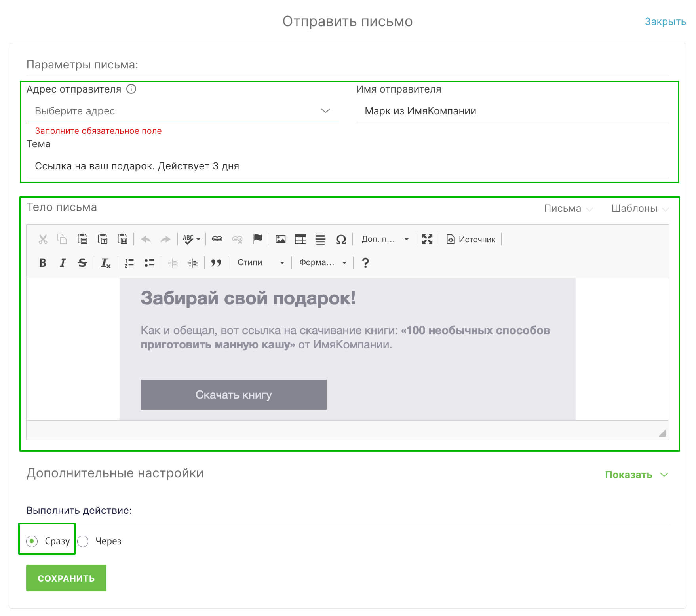Open the 'Письма' dropdown menu
This screenshot has width=696, height=616.
click(x=568, y=209)
